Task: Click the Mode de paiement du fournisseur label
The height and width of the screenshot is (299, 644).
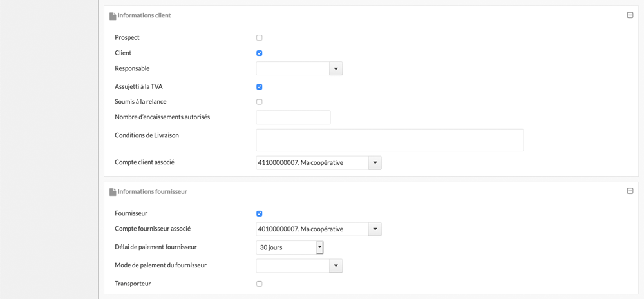Action: pyautogui.click(x=160, y=265)
